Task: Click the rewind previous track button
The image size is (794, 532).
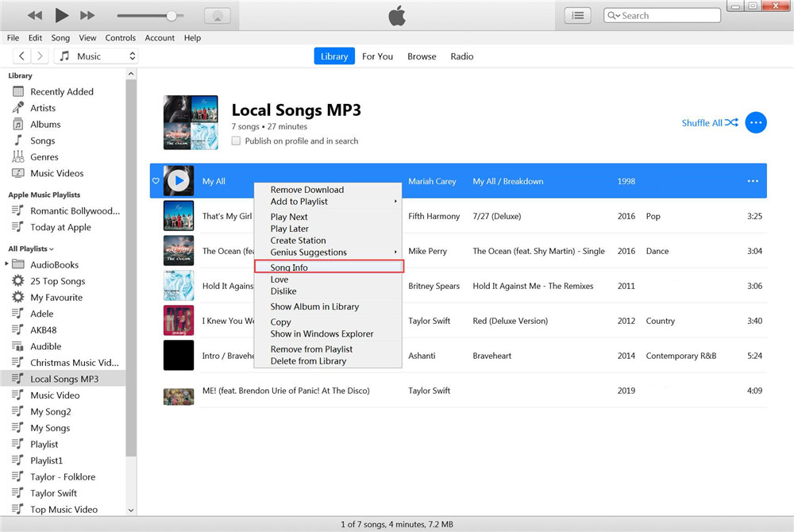Action: click(x=35, y=16)
